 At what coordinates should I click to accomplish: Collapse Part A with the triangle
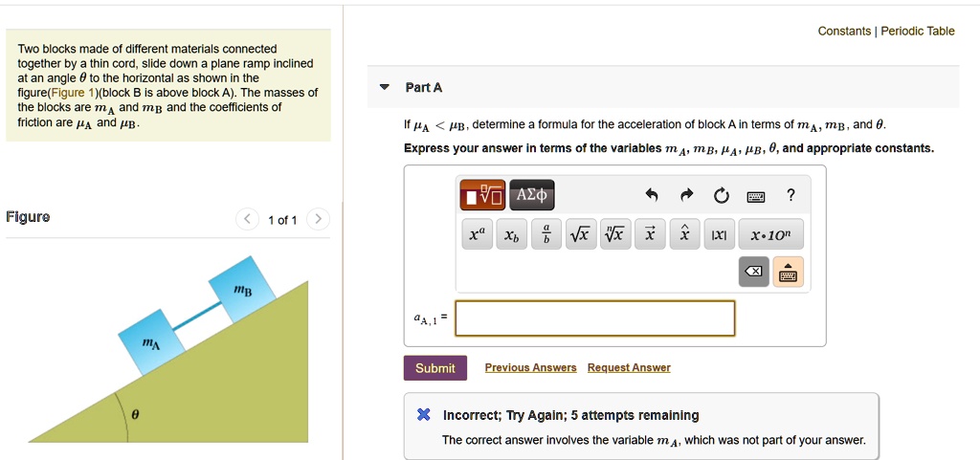coord(385,87)
